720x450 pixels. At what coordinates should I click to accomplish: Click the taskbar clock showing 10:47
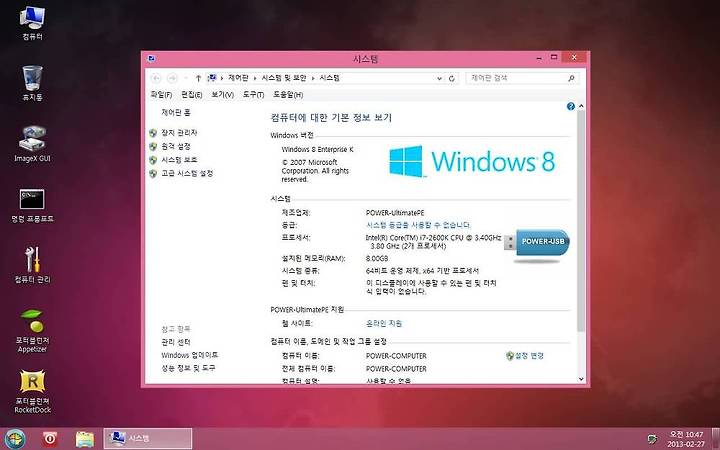[686, 439]
